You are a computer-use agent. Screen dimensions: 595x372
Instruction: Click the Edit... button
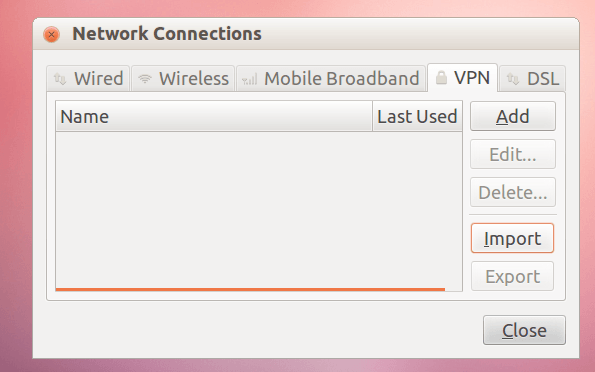click(x=513, y=154)
